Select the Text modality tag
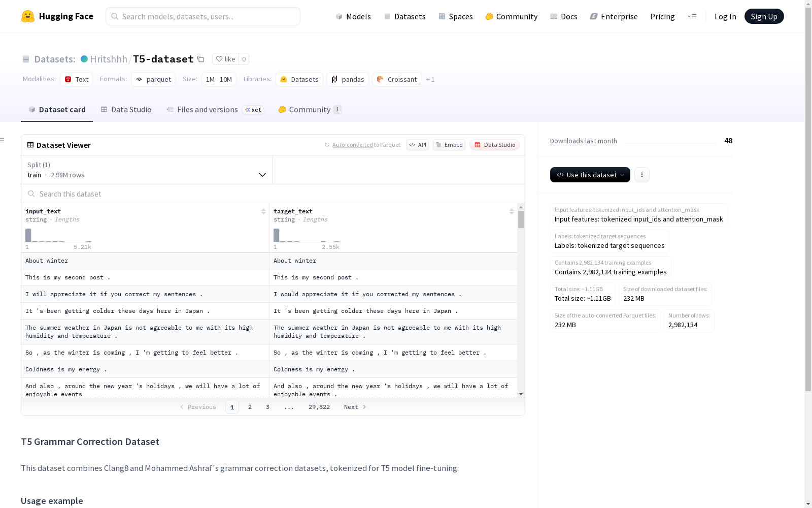The height and width of the screenshot is (508, 812). [77, 79]
